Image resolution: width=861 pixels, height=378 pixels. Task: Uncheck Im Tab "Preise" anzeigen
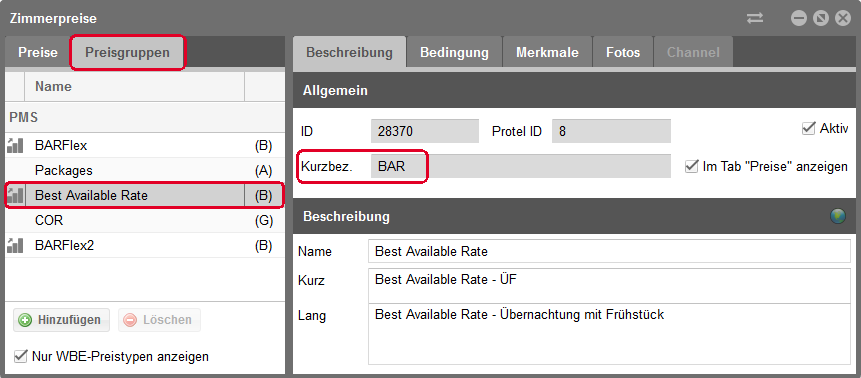[x=691, y=166]
